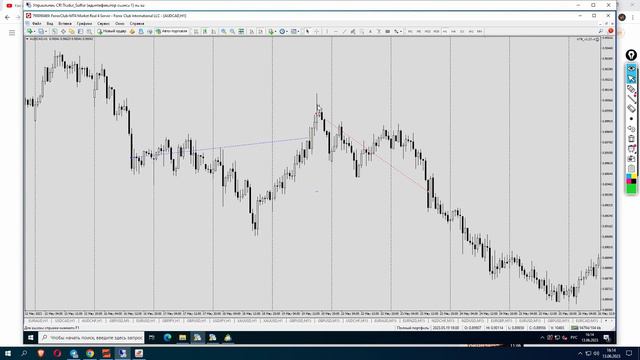Toggle chart Auto Scroll
The height and width of the screenshot is (360, 640).
[251, 31]
